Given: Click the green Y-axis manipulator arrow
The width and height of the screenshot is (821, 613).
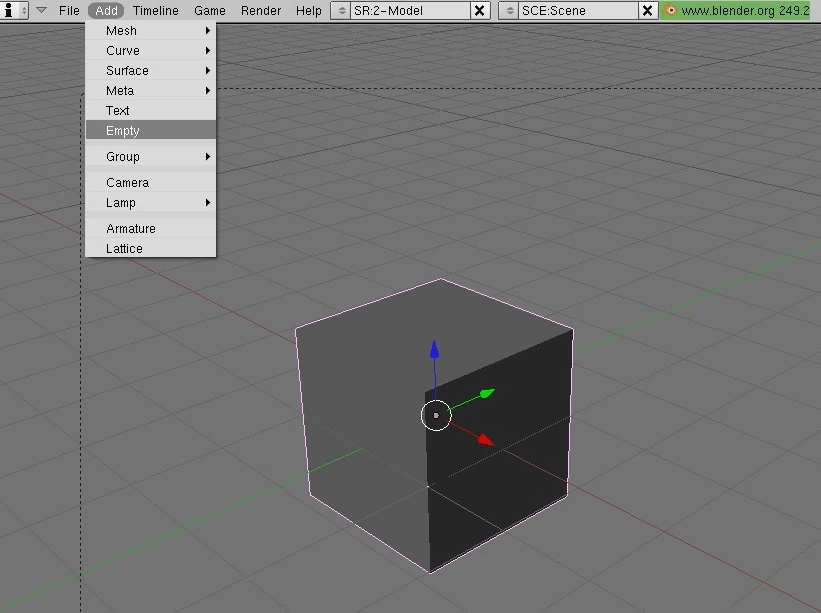Looking at the screenshot, I should tap(487, 393).
